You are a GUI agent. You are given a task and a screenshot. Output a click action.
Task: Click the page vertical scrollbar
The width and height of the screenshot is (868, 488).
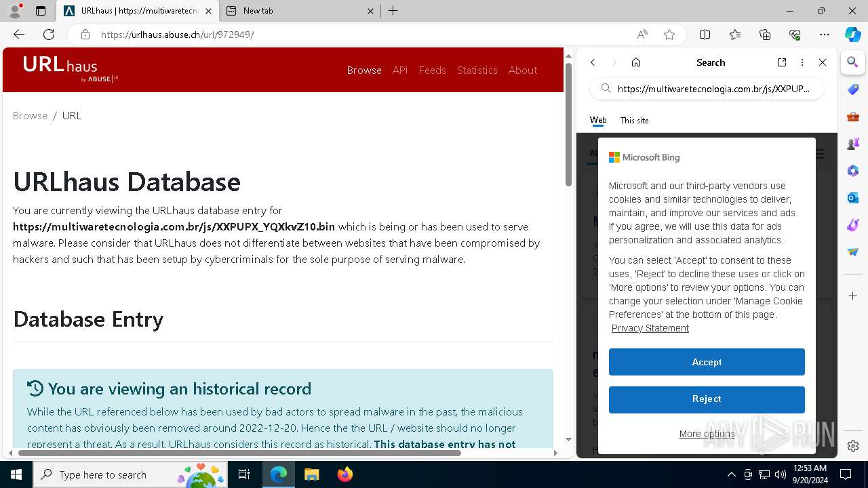569,123
